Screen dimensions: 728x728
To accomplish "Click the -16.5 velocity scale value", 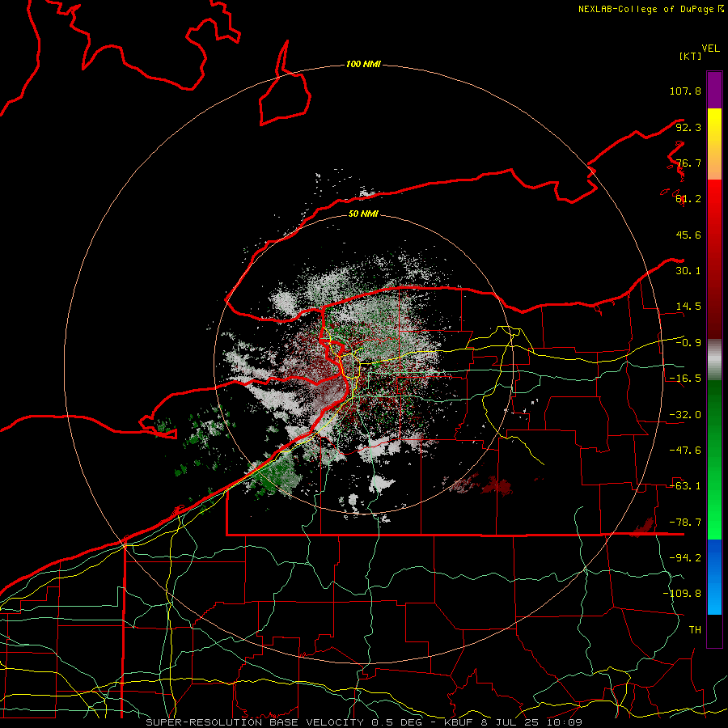I will tap(685, 379).
